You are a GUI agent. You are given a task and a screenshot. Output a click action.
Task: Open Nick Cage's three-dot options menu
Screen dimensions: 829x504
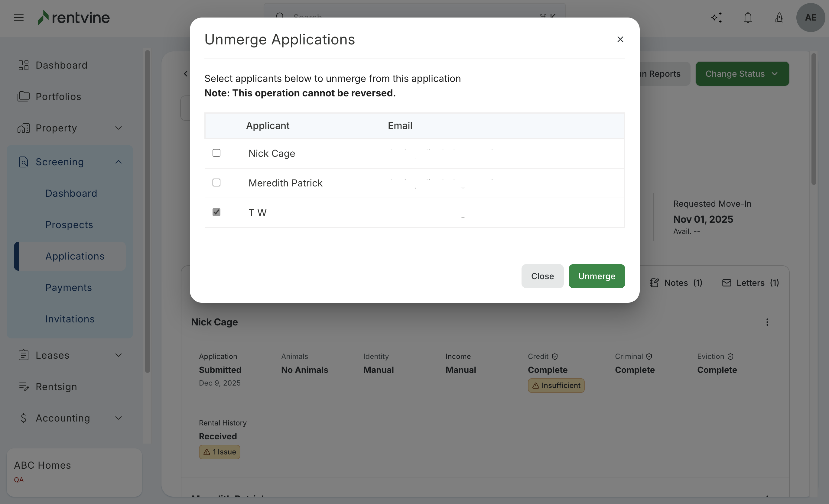point(767,322)
